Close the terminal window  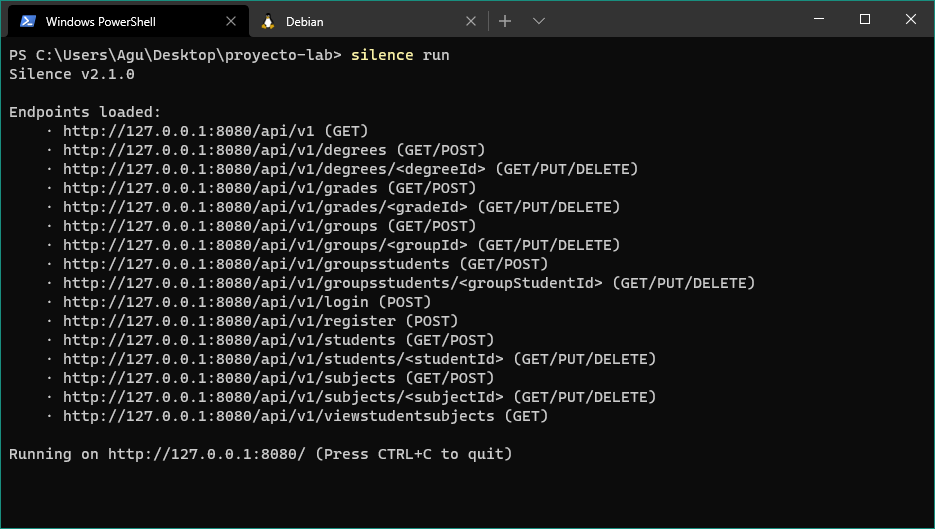coord(911,19)
